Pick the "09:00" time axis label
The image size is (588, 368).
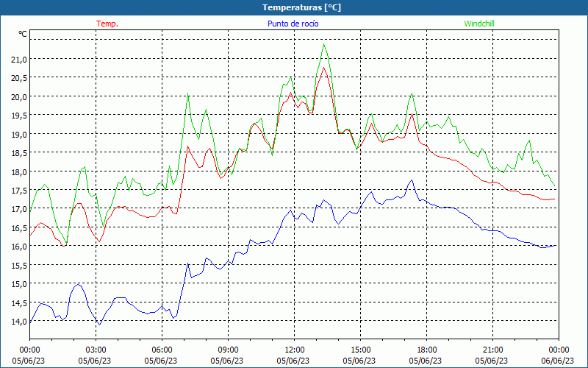tap(228, 350)
